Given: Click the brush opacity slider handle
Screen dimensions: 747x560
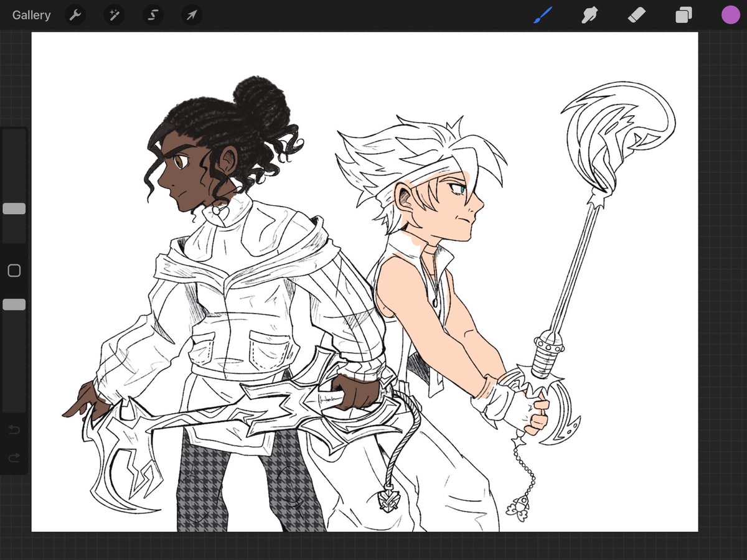Looking at the screenshot, I should (14, 304).
